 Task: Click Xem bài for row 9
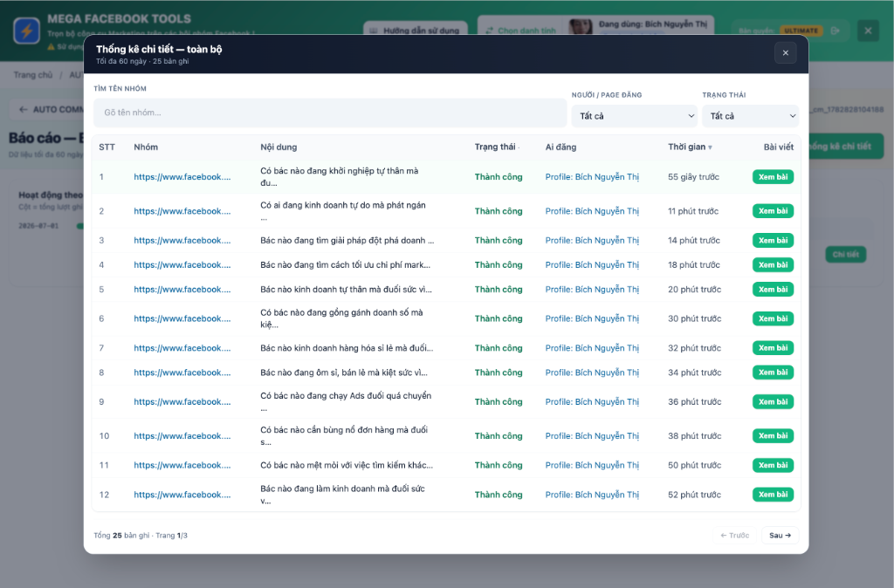pyautogui.click(x=774, y=401)
